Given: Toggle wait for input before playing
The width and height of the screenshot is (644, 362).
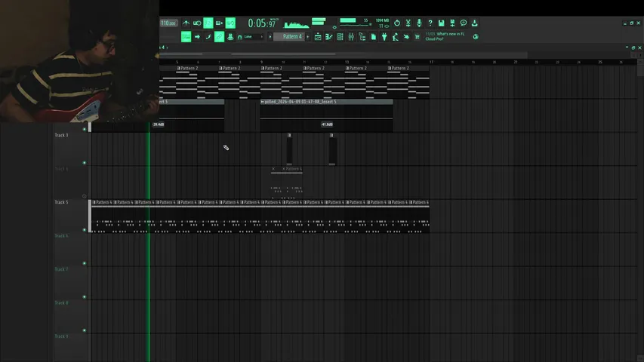Looking at the screenshot, I should tap(197, 23).
